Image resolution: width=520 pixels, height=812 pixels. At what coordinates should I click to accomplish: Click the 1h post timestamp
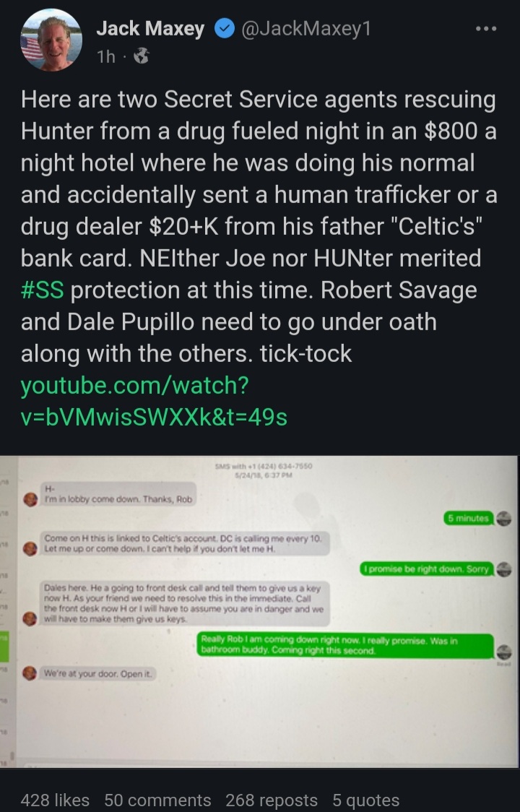pyautogui.click(x=106, y=56)
